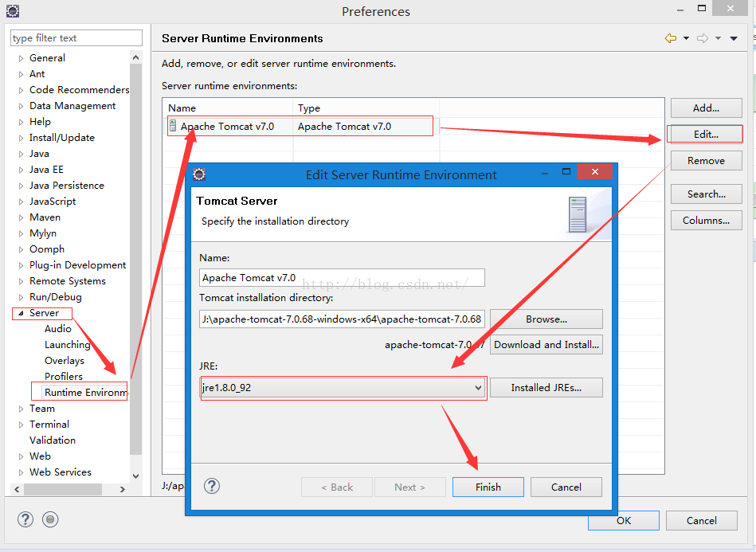Click tree horizontal scrollbar right arrow
The height and width of the screenshot is (552, 756).
pos(123,489)
